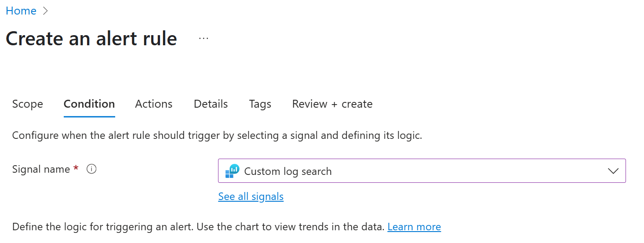Select the Condition tab
The height and width of the screenshot is (243, 644).
(x=89, y=104)
